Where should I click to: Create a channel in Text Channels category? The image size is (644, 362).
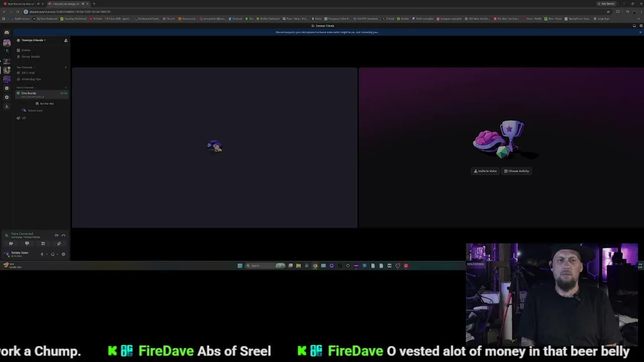pos(65,67)
